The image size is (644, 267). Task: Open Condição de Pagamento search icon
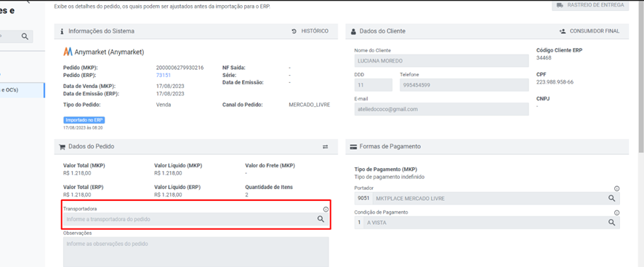click(611, 223)
